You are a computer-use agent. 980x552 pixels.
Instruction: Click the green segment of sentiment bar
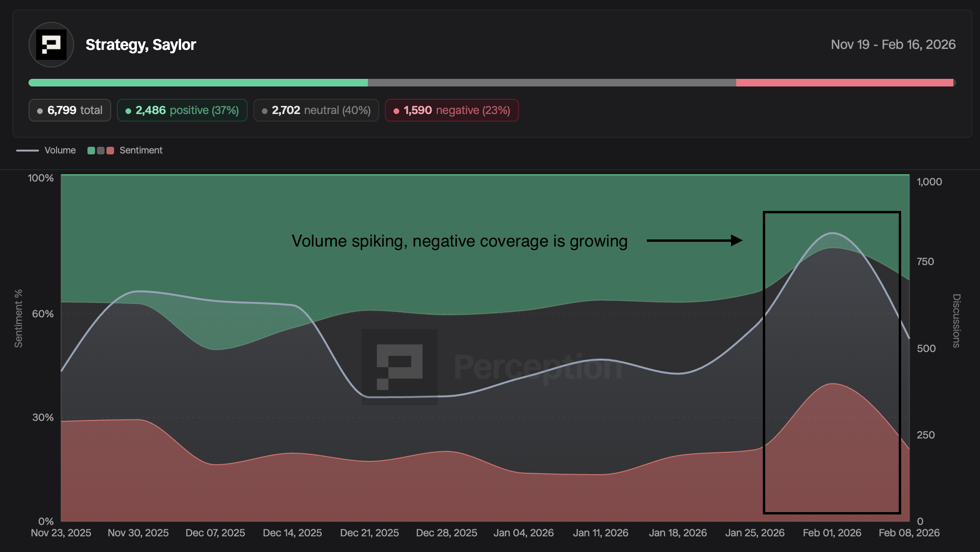coord(198,83)
